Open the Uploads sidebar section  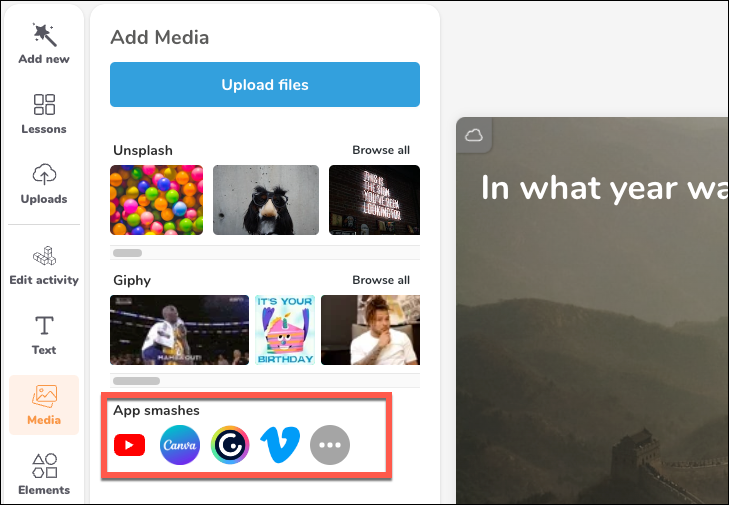44,184
